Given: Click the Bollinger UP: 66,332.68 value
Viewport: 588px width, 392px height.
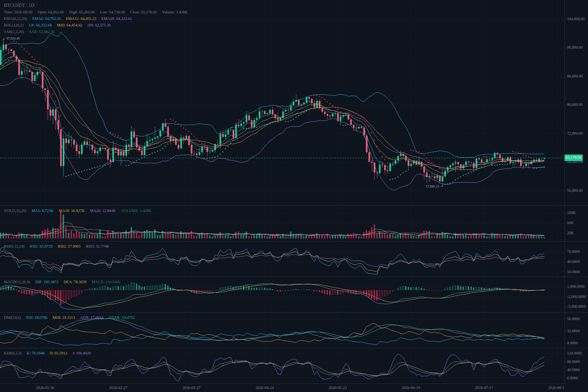Looking at the screenshot, I should [40, 25].
